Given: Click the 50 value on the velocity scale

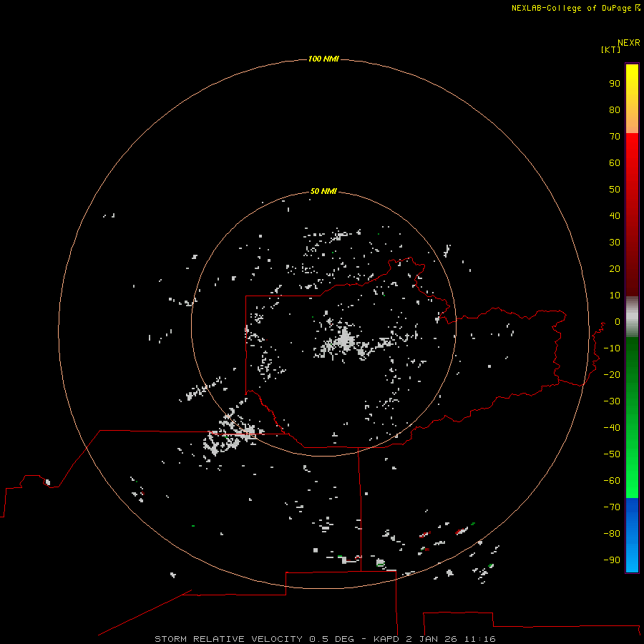Looking at the screenshot, I should coord(615,190).
